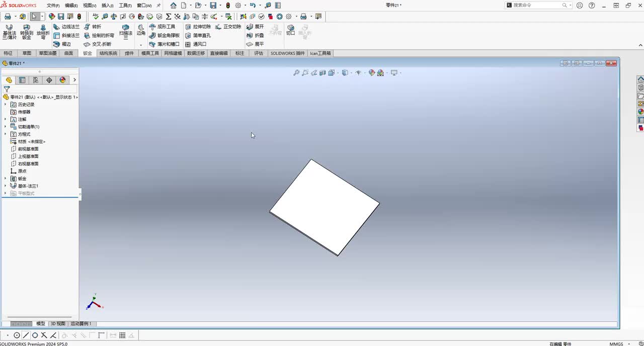Choose the 斜接法兰 miter flange tool
644x346 pixels.
[66, 36]
